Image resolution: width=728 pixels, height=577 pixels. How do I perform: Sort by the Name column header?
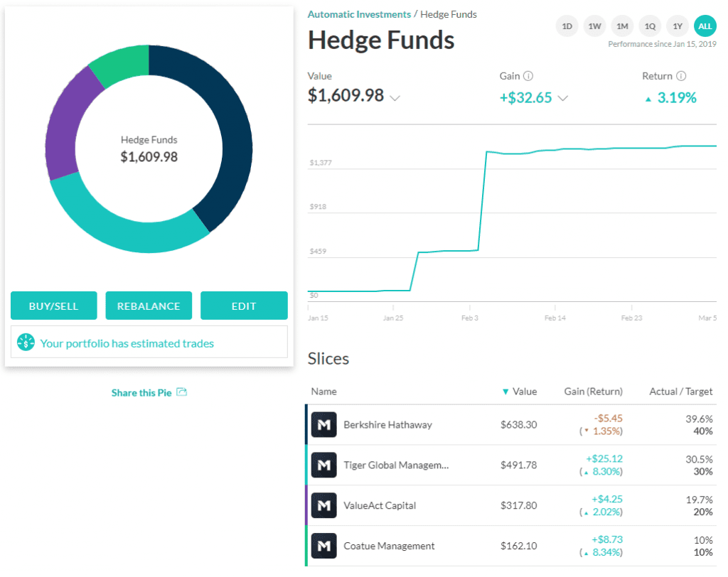tap(323, 392)
